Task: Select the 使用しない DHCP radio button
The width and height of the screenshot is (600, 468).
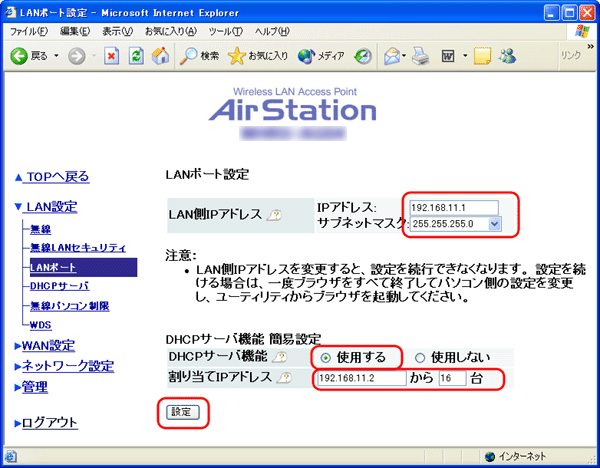Action: [420, 358]
